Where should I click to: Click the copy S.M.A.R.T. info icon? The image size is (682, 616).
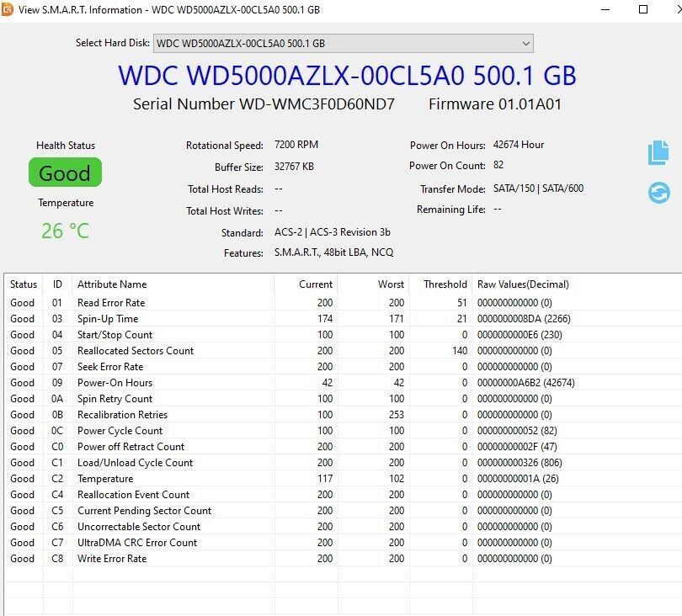click(658, 152)
